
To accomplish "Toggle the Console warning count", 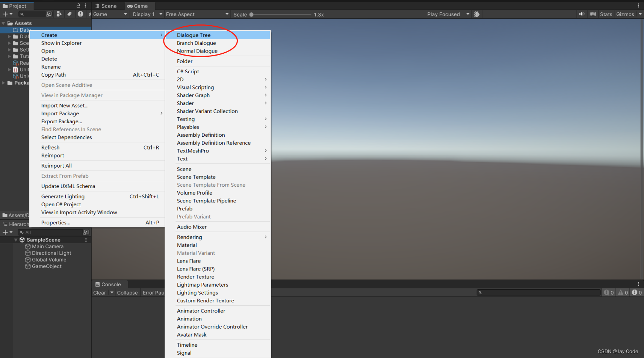I will click(x=623, y=293).
